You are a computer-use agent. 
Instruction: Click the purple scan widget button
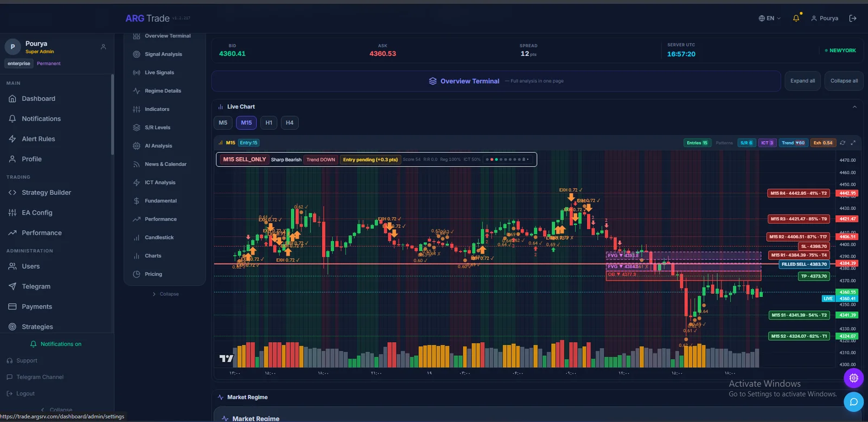pos(853,378)
